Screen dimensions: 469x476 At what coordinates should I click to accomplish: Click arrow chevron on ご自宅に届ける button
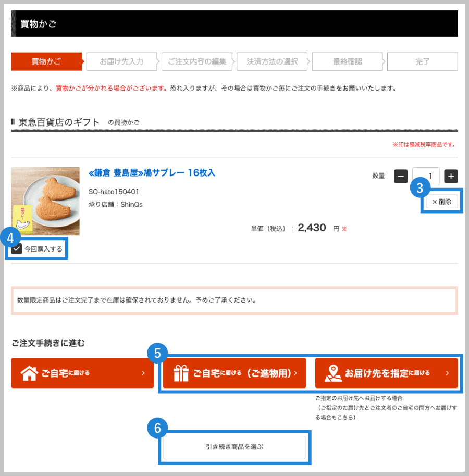click(143, 373)
